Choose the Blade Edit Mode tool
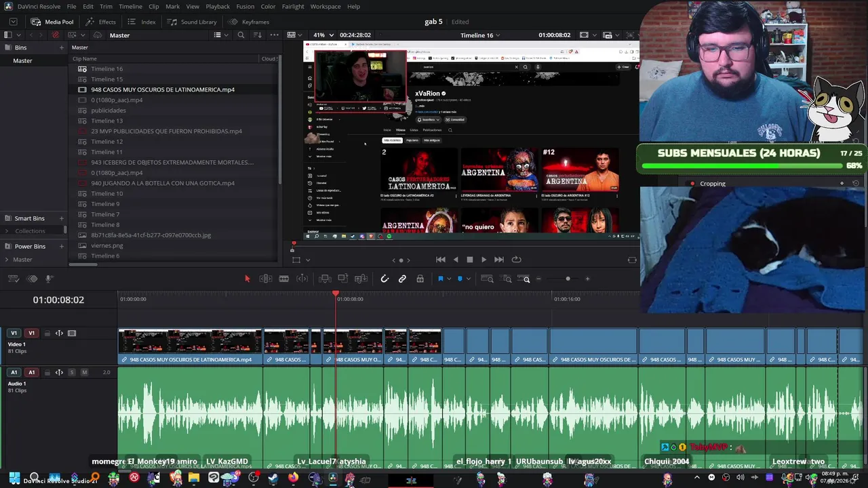This screenshot has width=868, height=488. (284, 279)
